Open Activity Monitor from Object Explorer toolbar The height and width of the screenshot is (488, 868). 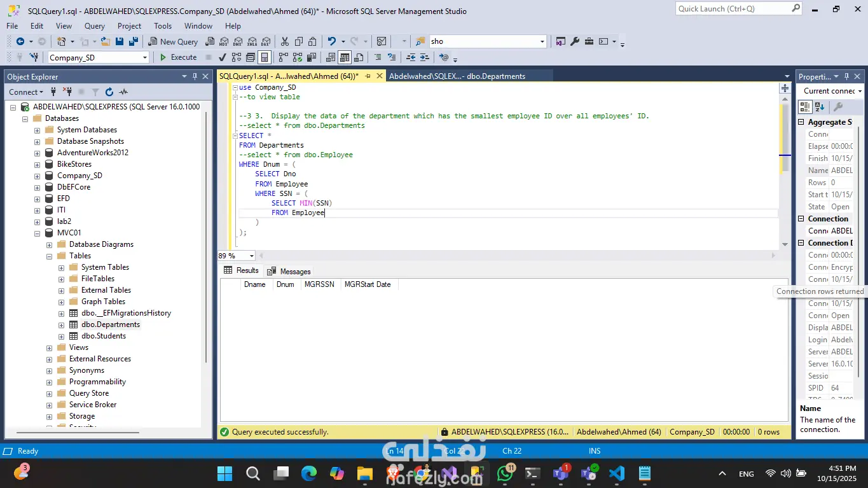coord(123,92)
